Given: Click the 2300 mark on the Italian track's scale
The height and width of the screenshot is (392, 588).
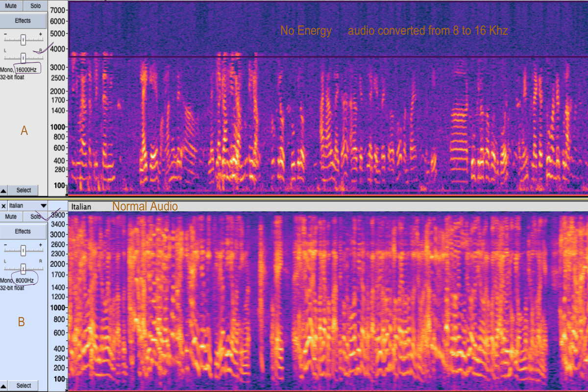Looking at the screenshot, I should point(58,253).
